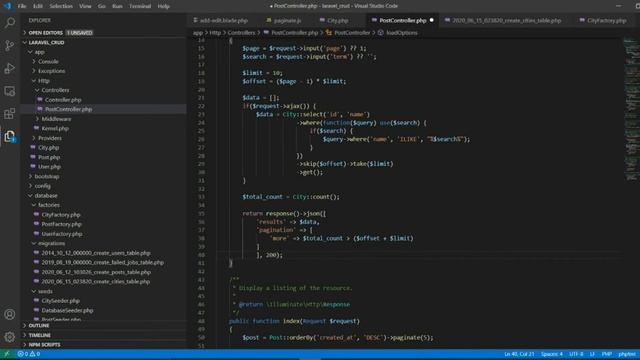Open the create_failed_jobs_table migration file
Screen dimensions: 640x360
click(104, 262)
